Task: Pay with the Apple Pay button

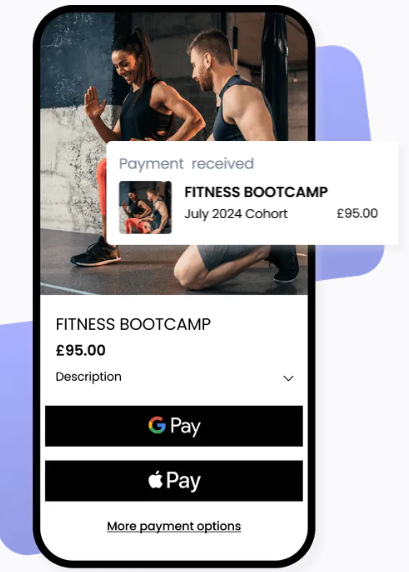Action: tap(174, 480)
